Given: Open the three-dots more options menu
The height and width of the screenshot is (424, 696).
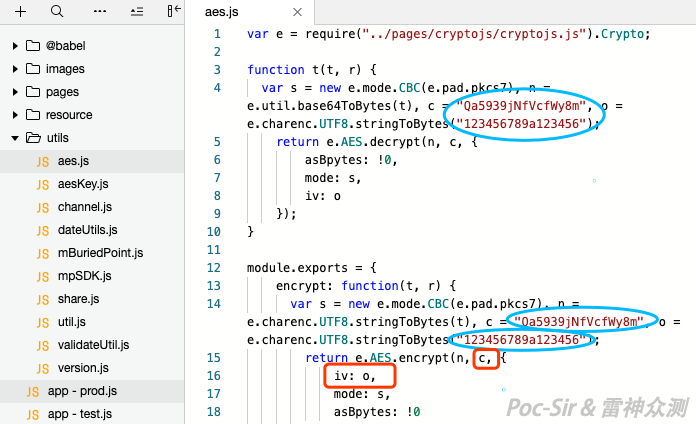Looking at the screenshot, I should (100, 11).
